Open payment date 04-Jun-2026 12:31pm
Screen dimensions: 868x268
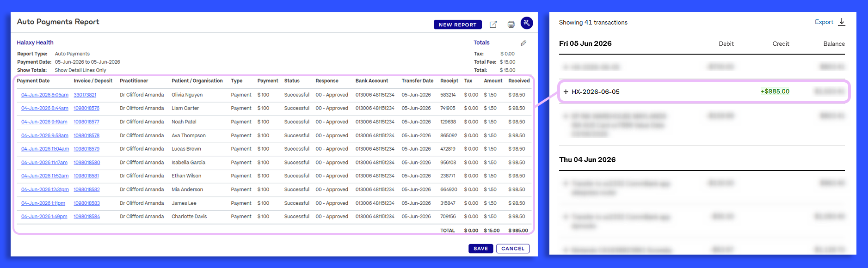45,189
